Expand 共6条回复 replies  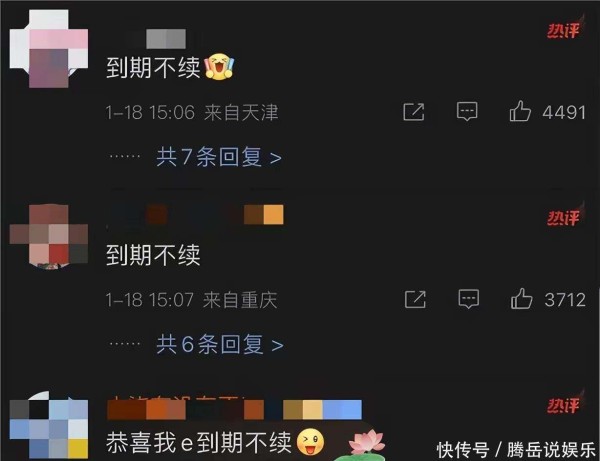coord(220,344)
